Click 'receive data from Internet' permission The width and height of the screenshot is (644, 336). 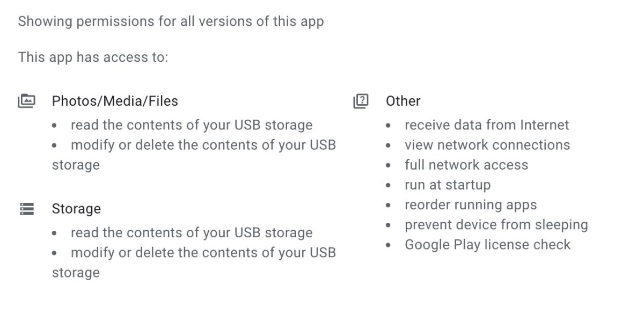pos(486,125)
